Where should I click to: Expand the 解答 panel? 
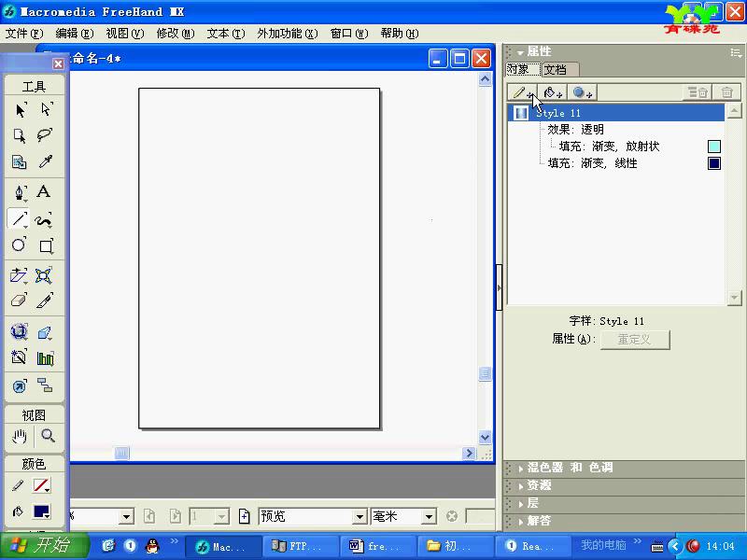point(521,522)
